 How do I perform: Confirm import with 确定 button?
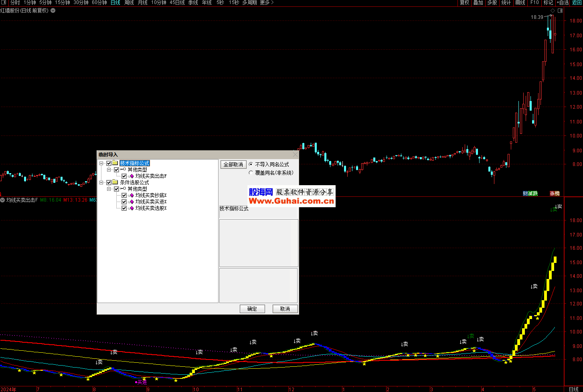tap(252, 309)
